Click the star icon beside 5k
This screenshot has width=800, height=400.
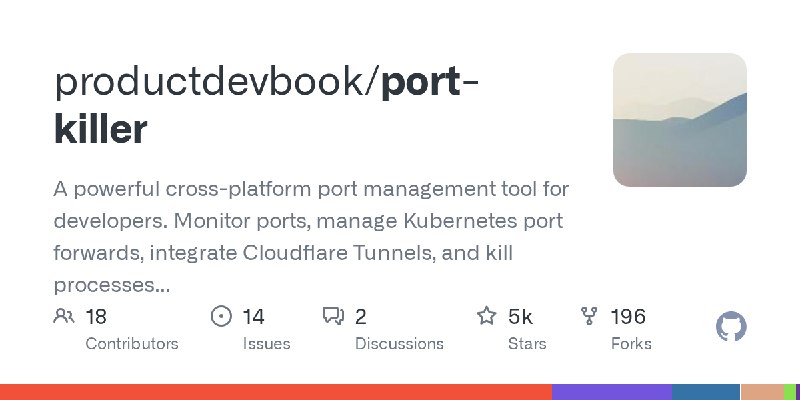pos(486,316)
